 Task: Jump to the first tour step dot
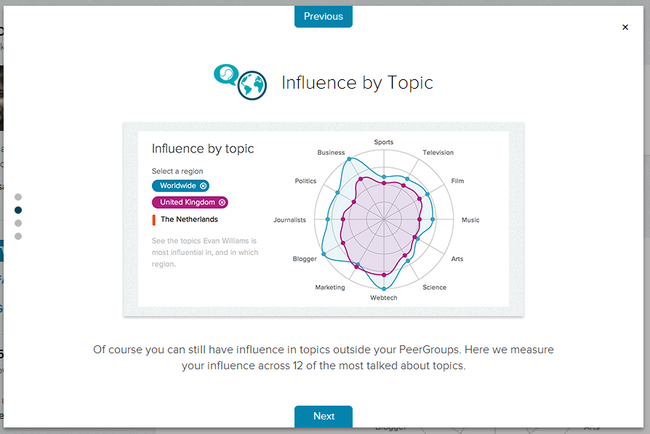point(18,197)
